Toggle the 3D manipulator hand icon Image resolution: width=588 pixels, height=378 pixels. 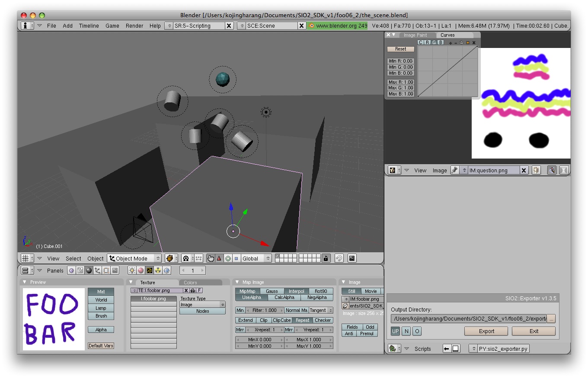[211, 258]
